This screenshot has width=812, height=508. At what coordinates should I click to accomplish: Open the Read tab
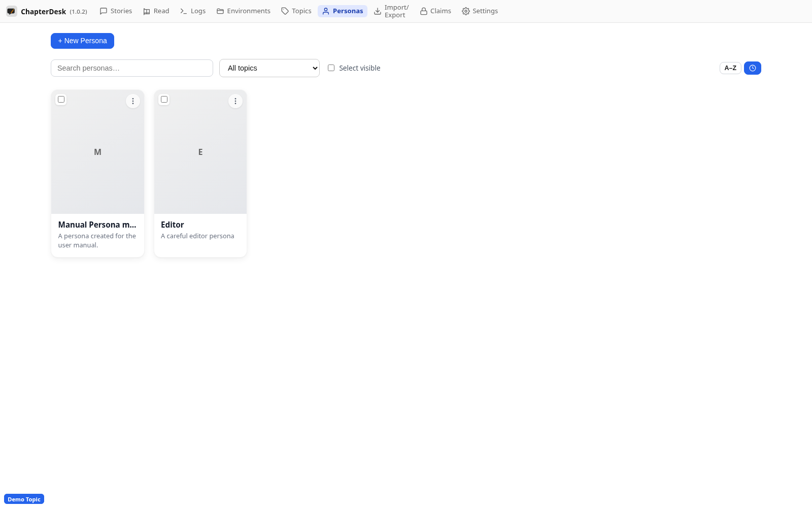pos(156,11)
